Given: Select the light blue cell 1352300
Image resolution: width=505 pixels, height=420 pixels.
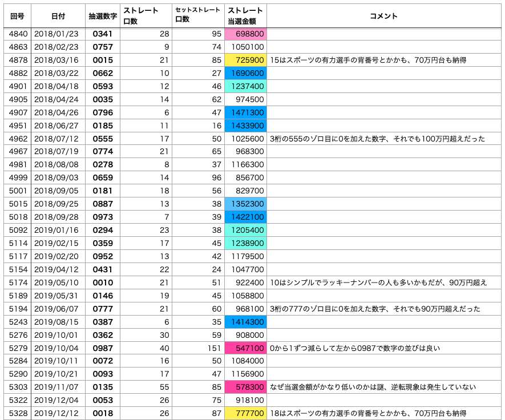Looking at the screenshot, I should 245,204.
